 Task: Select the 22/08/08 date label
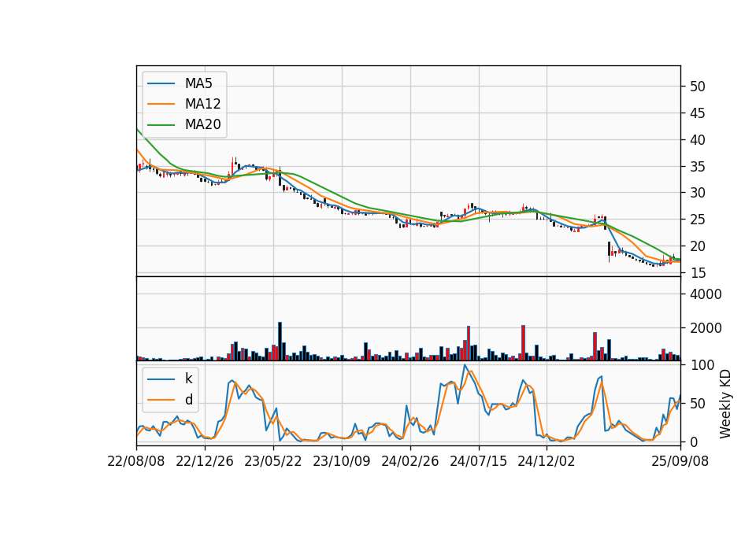[136, 461]
